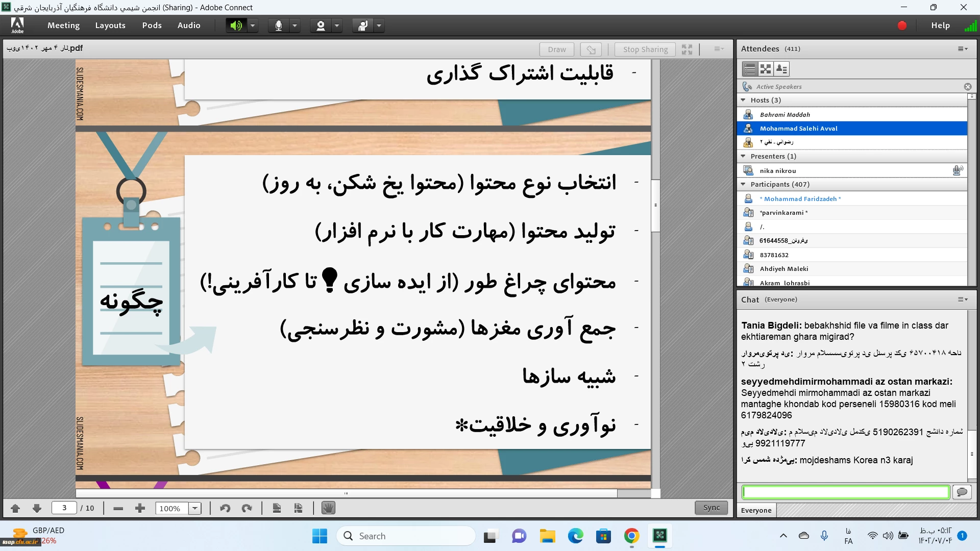Screen dimensions: 980x551
Task: Go to the next page arrow
Action: point(37,508)
